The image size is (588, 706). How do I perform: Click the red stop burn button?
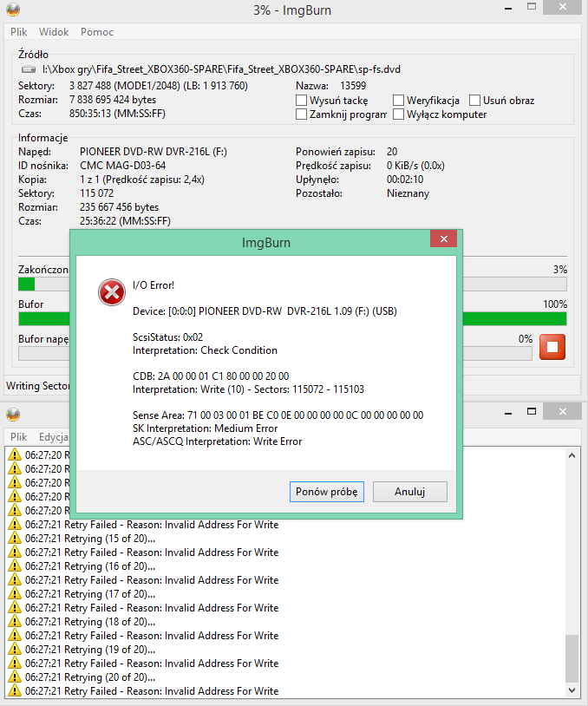552,347
